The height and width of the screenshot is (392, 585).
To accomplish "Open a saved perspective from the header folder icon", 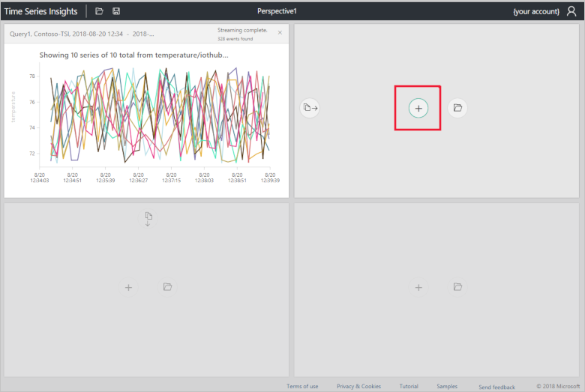I will [99, 11].
